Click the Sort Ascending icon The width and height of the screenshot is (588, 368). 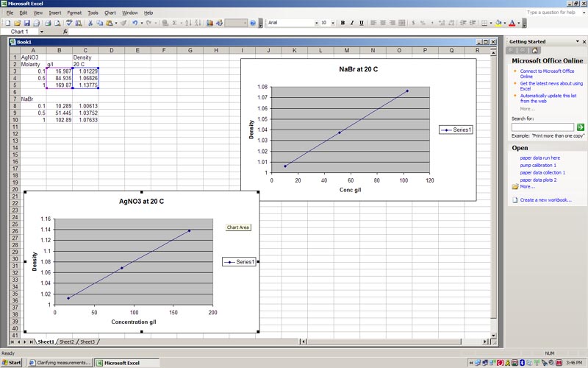click(x=190, y=23)
